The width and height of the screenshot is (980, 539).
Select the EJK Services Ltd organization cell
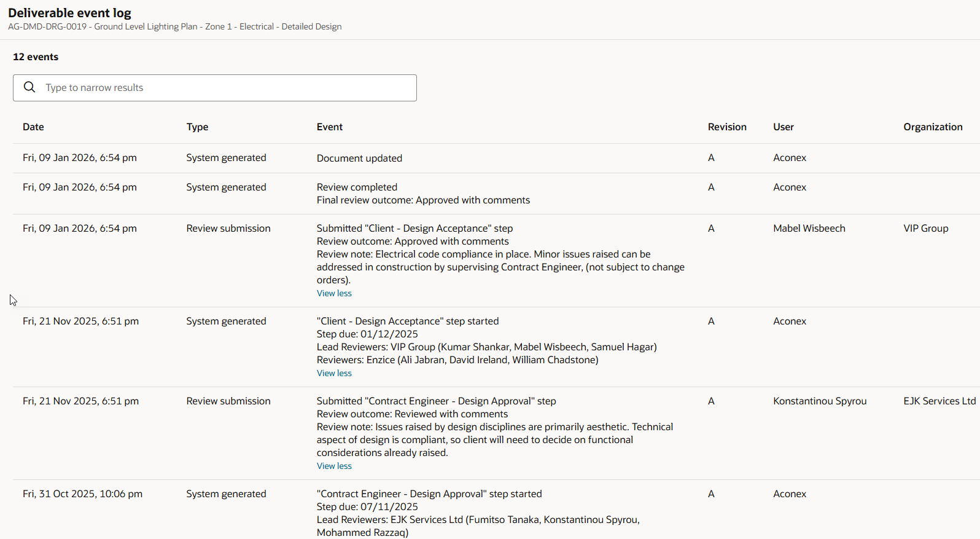pos(939,401)
